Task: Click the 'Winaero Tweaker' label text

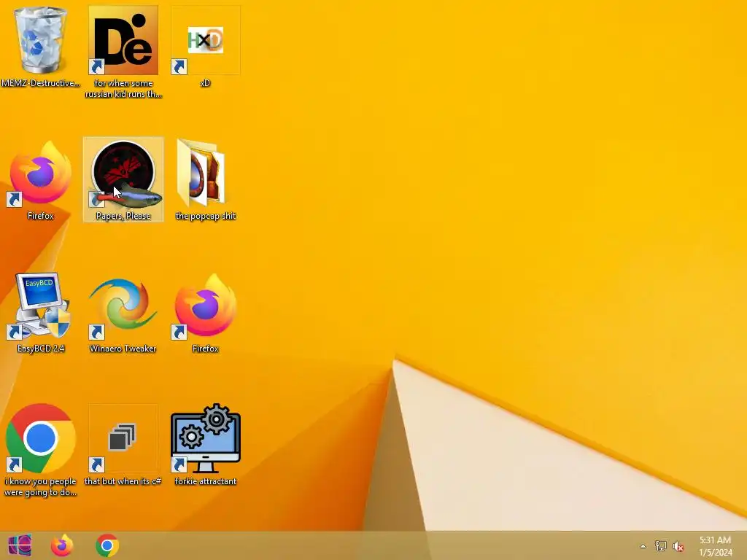Action: pyautogui.click(x=123, y=349)
